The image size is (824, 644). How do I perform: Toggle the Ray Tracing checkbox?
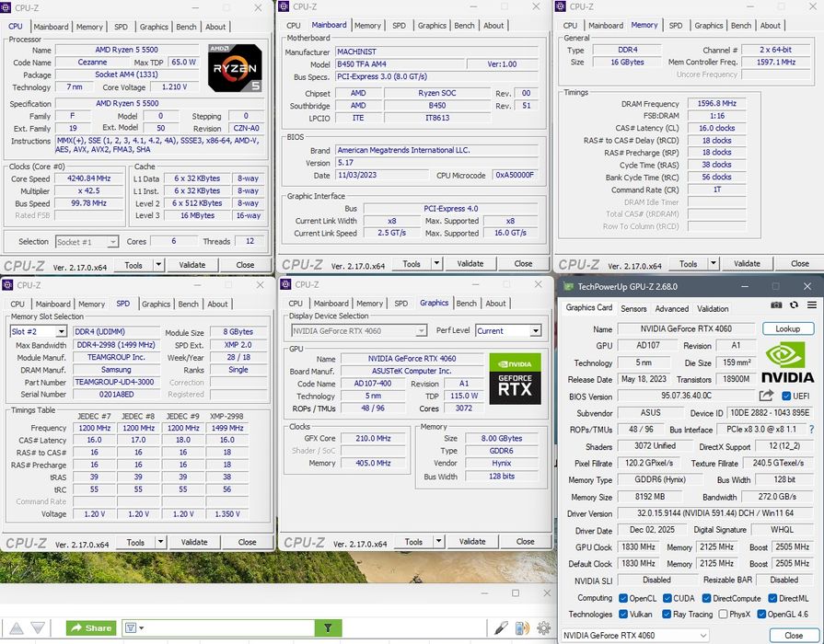667,614
